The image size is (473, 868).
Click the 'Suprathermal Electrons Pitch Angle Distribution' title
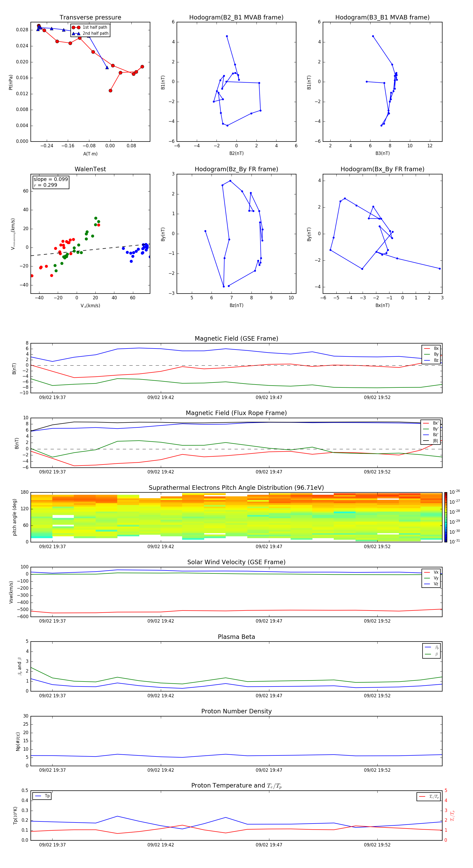[x=236, y=488]
